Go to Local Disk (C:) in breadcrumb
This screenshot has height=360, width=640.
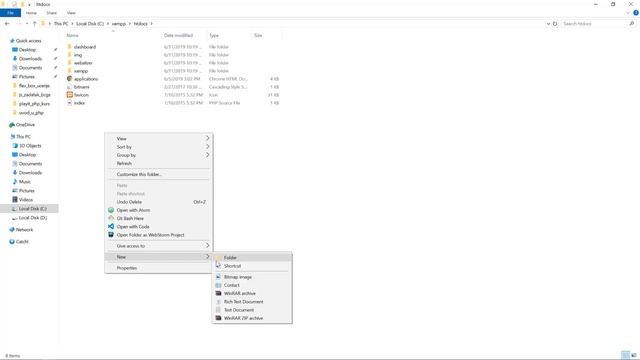point(90,24)
